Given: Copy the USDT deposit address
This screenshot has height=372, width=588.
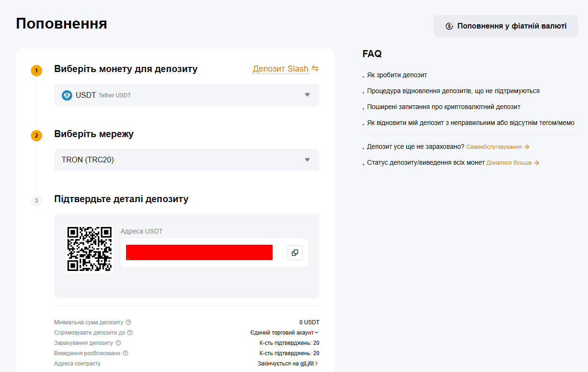Looking at the screenshot, I should (x=295, y=253).
